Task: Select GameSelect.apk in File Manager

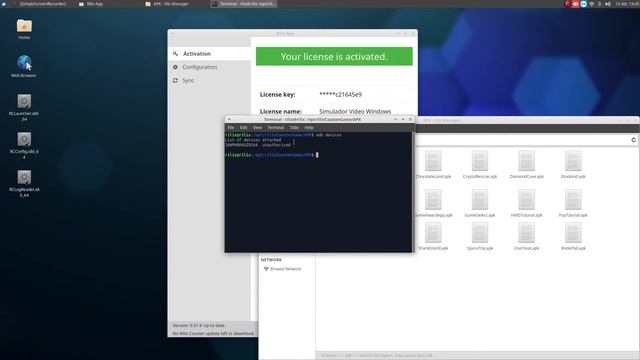Action: click(480, 203)
